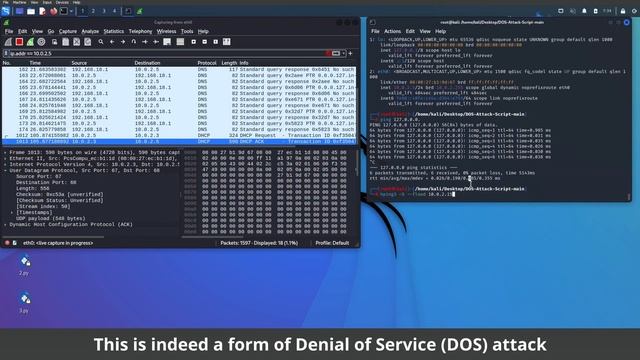
Task: Click the expert information circle in status bar
Action: [7, 243]
